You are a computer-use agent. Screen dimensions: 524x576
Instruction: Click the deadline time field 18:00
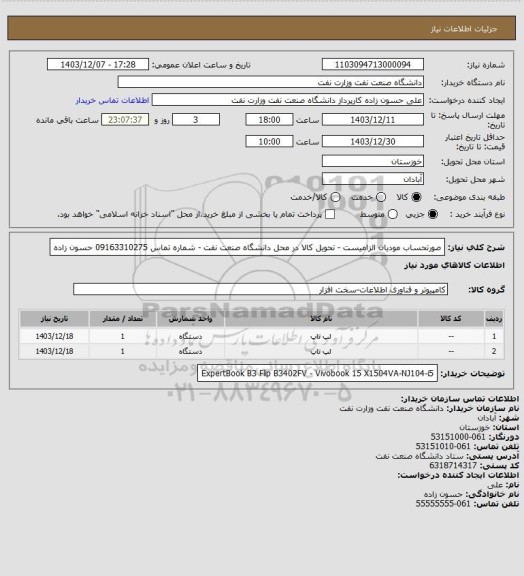pos(269,120)
